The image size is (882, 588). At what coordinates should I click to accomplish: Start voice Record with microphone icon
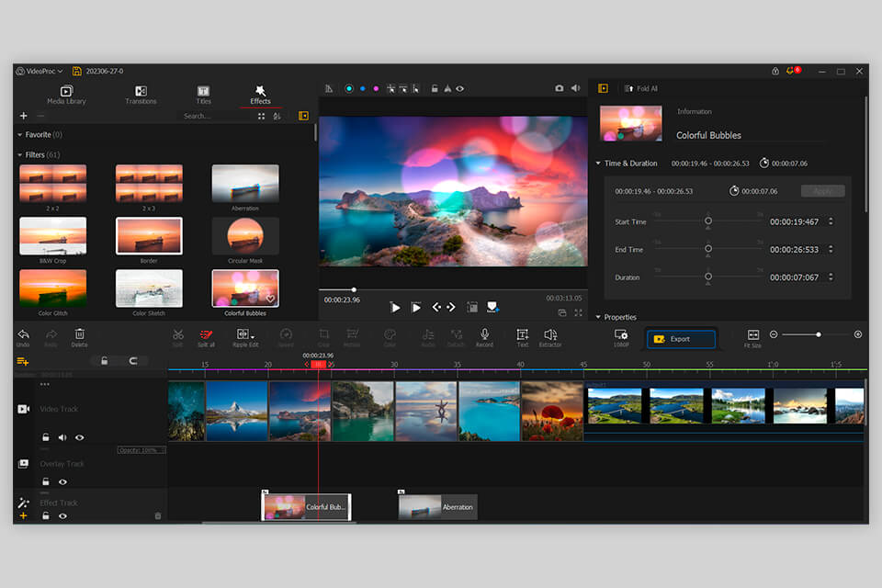(x=484, y=338)
